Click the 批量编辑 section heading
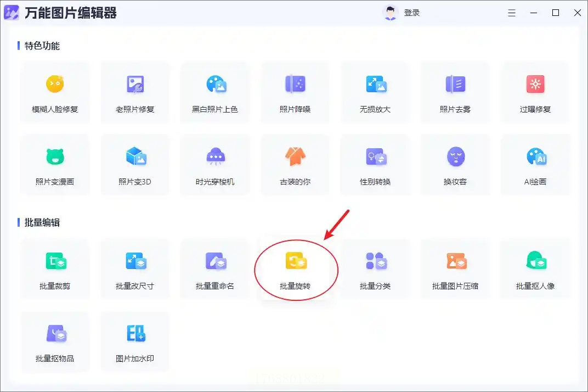The height and width of the screenshot is (392, 588). pyautogui.click(x=42, y=223)
